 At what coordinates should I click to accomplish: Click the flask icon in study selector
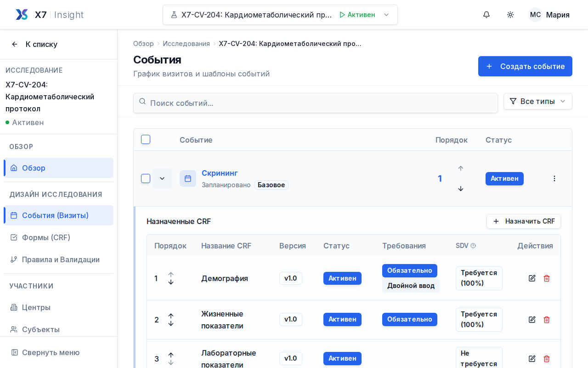coord(174,15)
